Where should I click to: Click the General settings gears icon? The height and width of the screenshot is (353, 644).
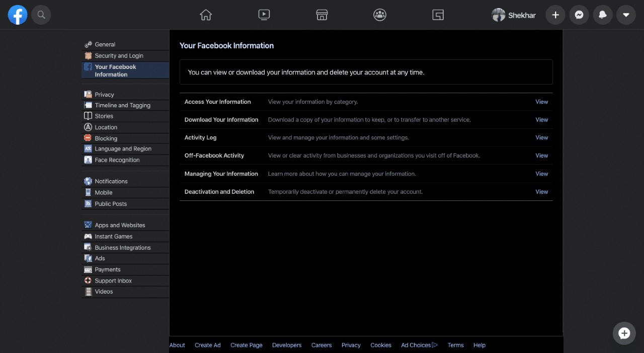click(88, 44)
